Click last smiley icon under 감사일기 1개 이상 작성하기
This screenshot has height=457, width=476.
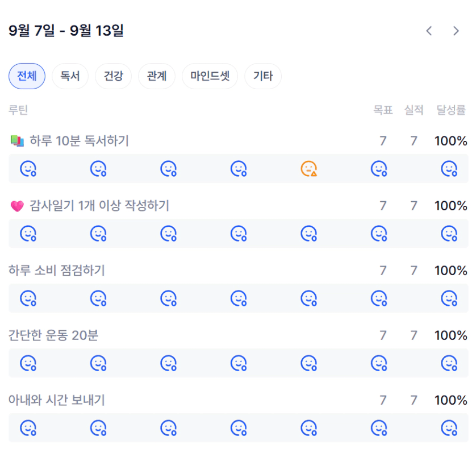point(449,234)
